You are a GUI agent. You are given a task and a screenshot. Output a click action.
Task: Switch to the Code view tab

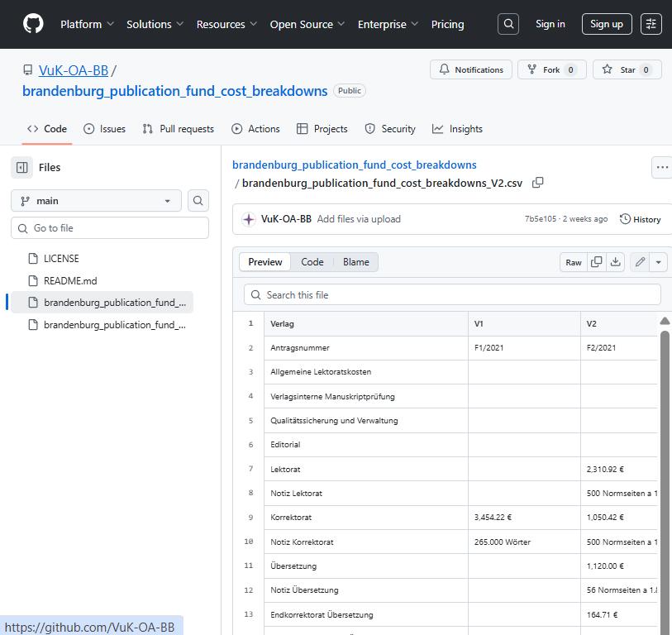point(312,261)
